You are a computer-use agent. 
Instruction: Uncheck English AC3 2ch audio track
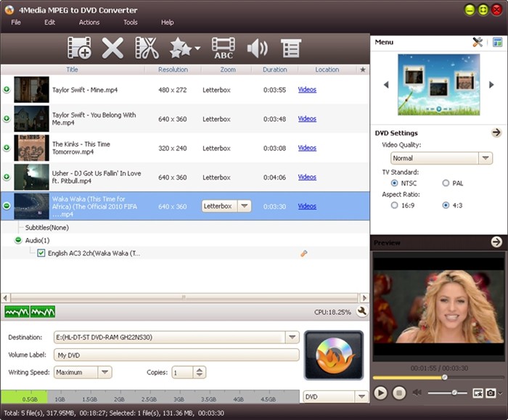click(x=41, y=253)
